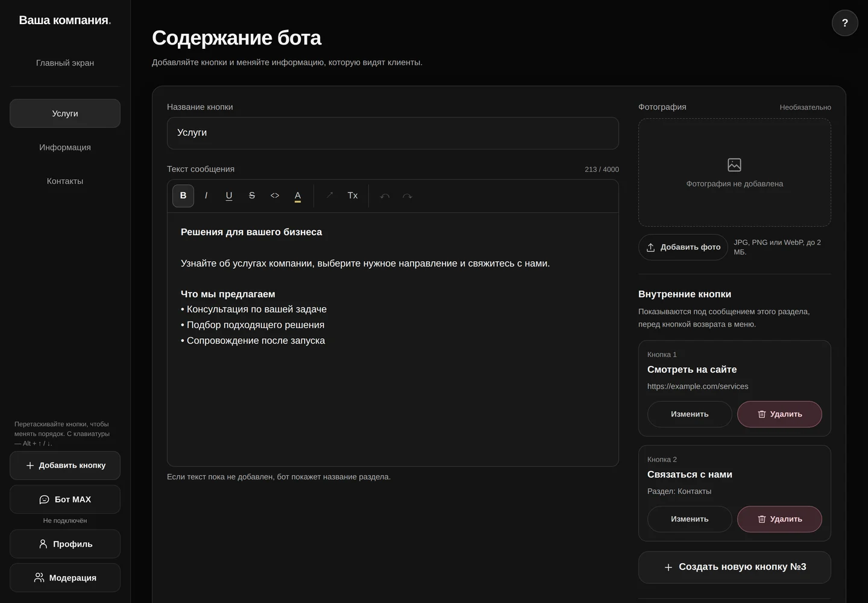Click the 213 / 4000 character counter
The height and width of the screenshot is (603, 868).
click(x=602, y=169)
